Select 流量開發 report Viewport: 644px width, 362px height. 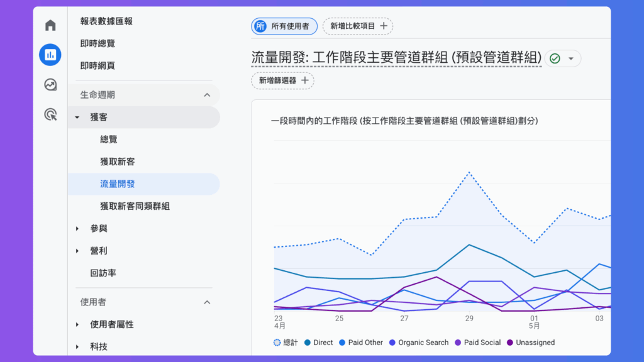(144, 184)
